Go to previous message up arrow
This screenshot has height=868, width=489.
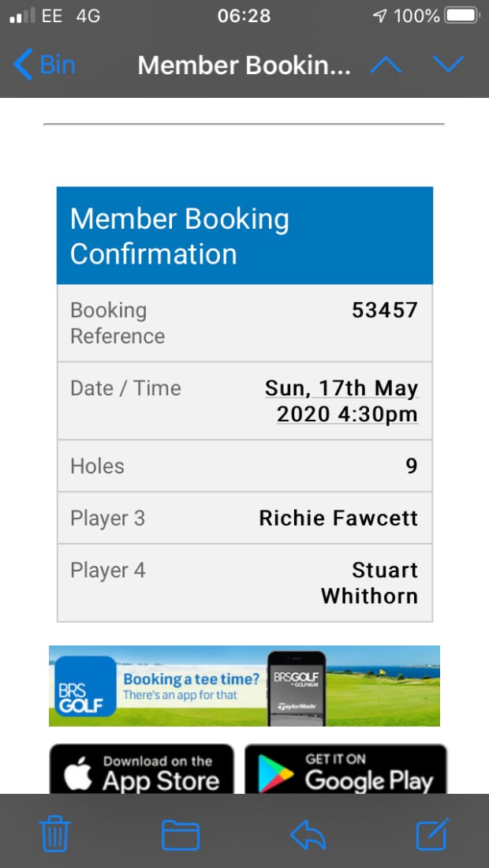tap(386, 65)
